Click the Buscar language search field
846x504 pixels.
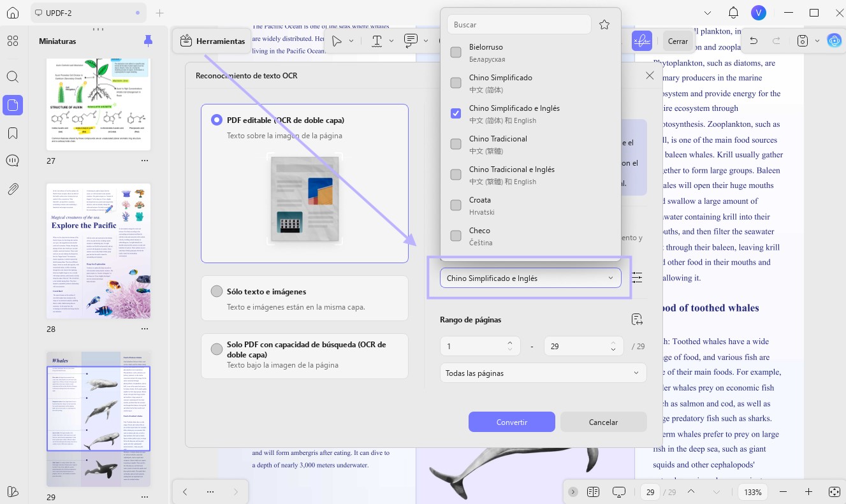(x=519, y=25)
